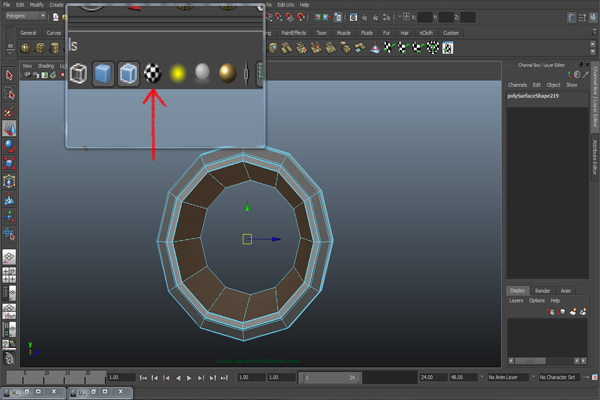Click the play backwards button
Image resolution: width=600 pixels, height=400 pixels.
point(178,378)
